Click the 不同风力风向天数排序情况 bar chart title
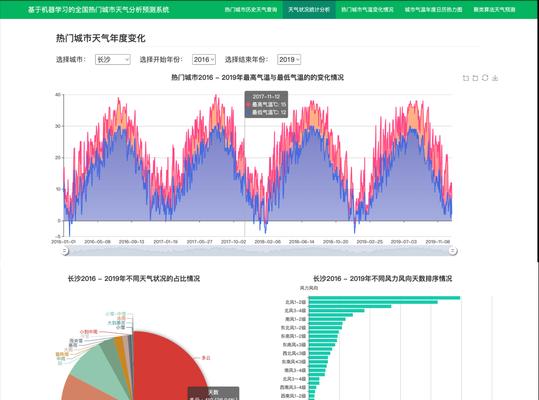 tap(382, 279)
